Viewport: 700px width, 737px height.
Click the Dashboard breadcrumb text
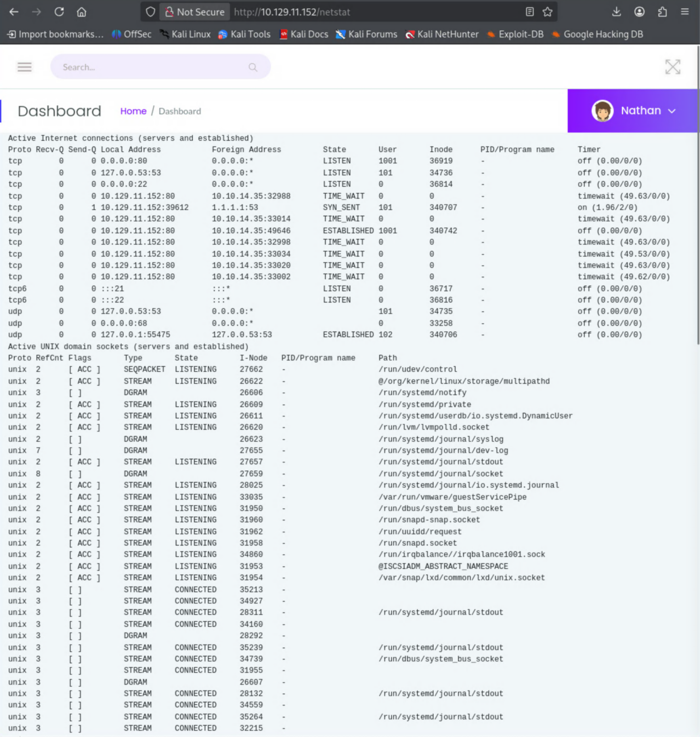click(180, 111)
